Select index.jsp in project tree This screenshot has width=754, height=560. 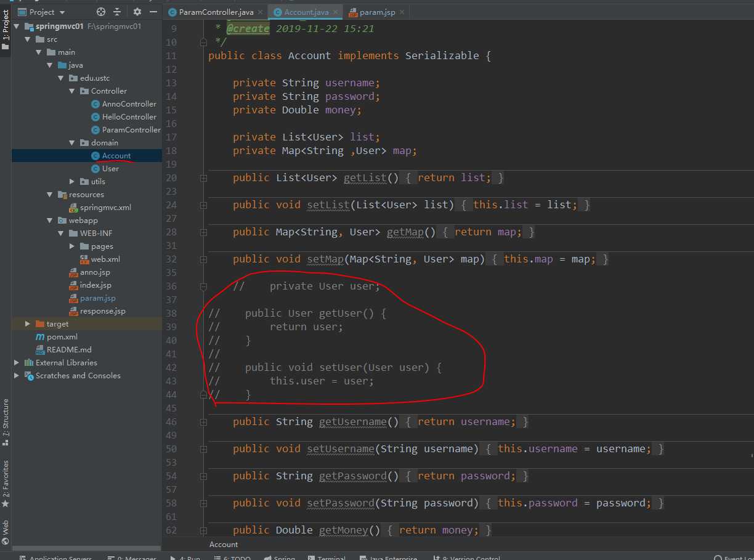point(95,285)
